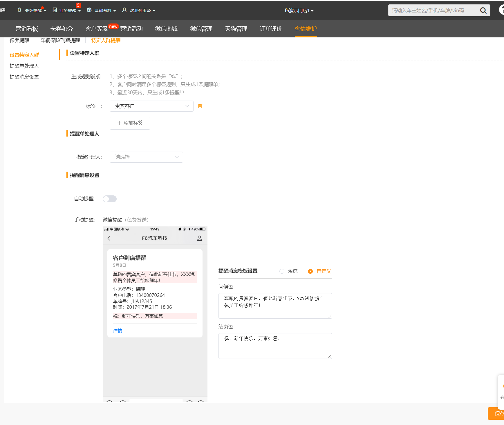Screen dimensions: 504x425
Task: Expand the 欢迎孙玉蕾 user menu
Action: pos(142,10)
